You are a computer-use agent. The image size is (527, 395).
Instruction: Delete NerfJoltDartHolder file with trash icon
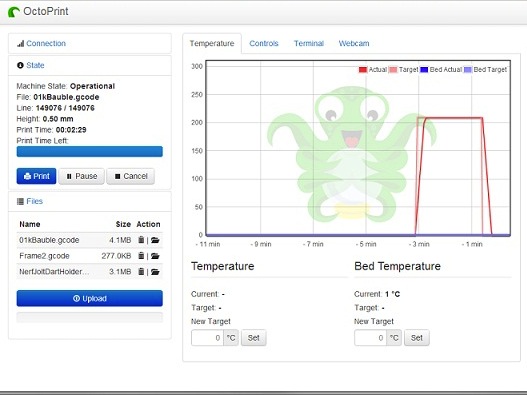[x=141, y=272]
